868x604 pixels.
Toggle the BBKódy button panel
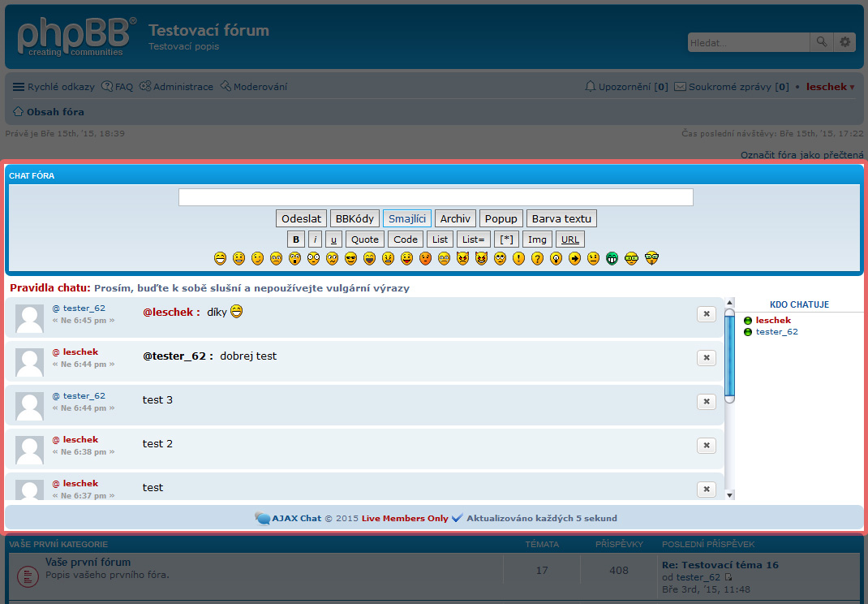(355, 218)
